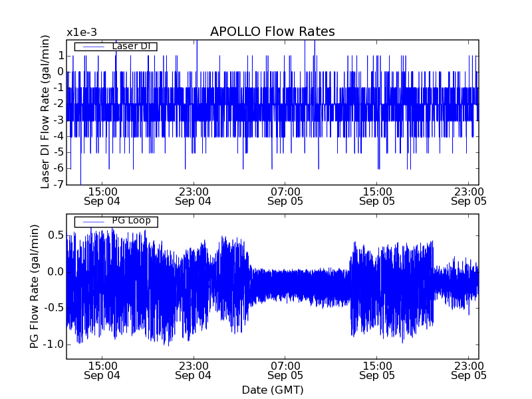Click the -4 tick on the top plot
Screen dimensions: 532x399
pyautogui.click(x=59, y=136)
